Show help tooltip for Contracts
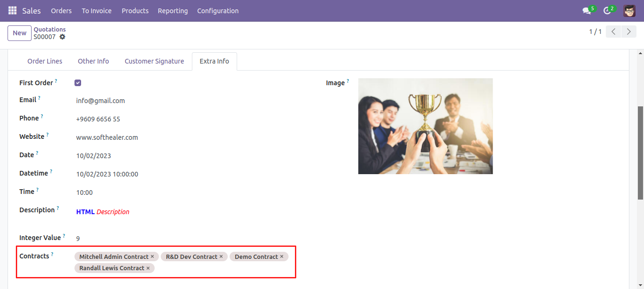The height and width of the screenshot is (289, 644). point(52,254)
